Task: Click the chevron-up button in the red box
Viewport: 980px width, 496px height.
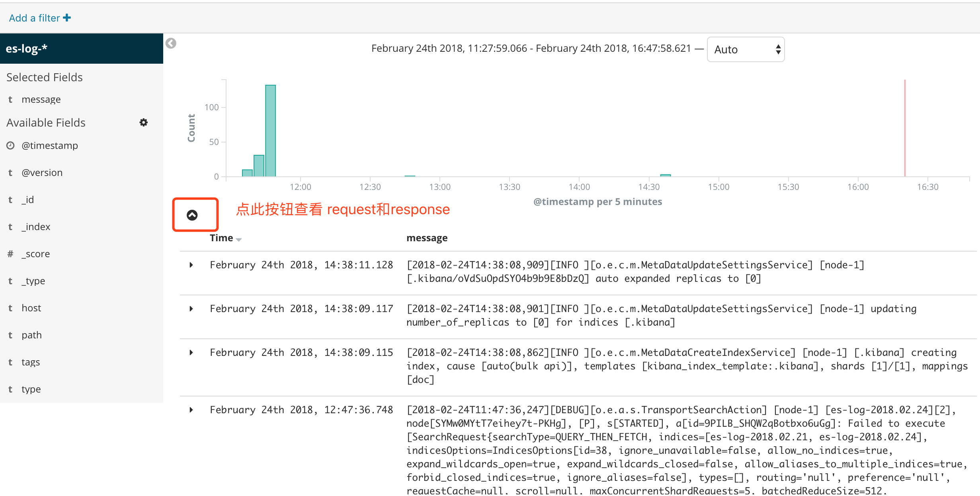Action: 192,215
